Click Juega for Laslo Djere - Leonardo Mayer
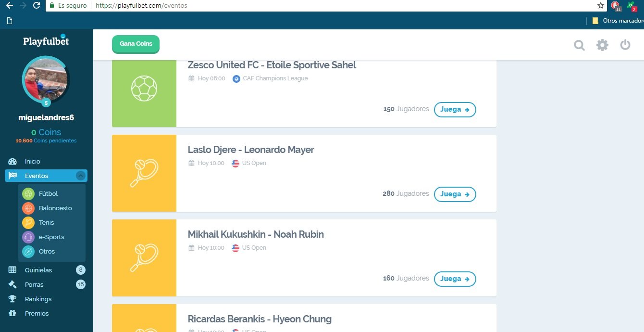Image resolution: width=644 pixels, height=332 pixels. click(x=455, y=194)
